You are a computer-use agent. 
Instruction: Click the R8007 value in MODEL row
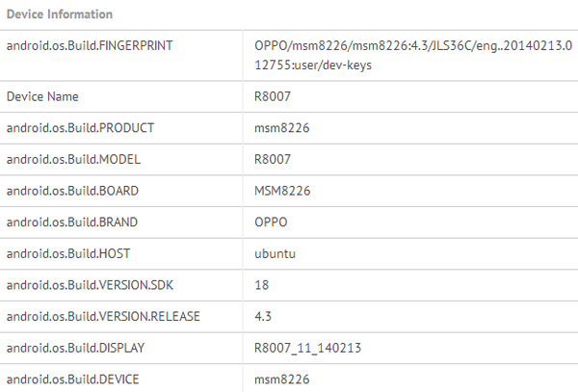coord(272,159)
